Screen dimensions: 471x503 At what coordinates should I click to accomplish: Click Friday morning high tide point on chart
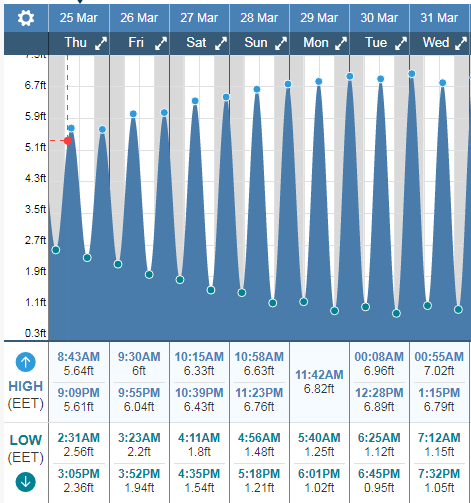tap(133, 114)
